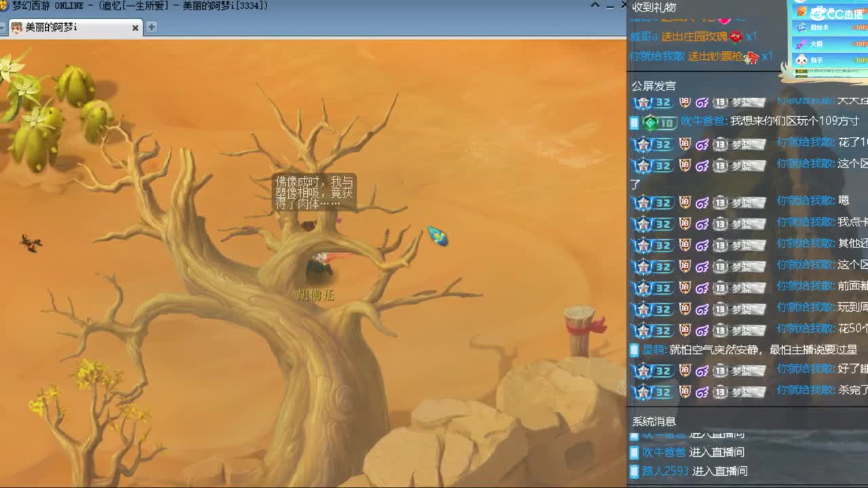Viewport: 868px width, 488px height.
Task: Click the 公屏发言 section header
Action: point(654,86)
